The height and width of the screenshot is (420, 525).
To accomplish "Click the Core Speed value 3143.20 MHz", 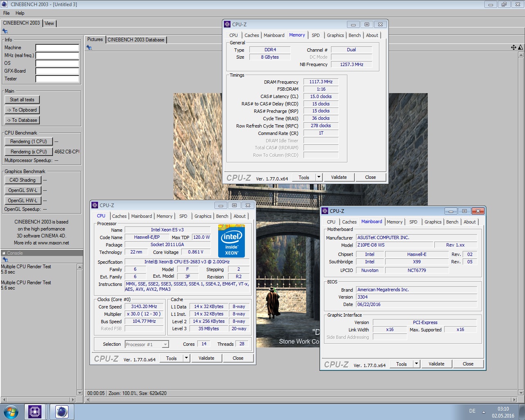I will [x=144, y=306].
